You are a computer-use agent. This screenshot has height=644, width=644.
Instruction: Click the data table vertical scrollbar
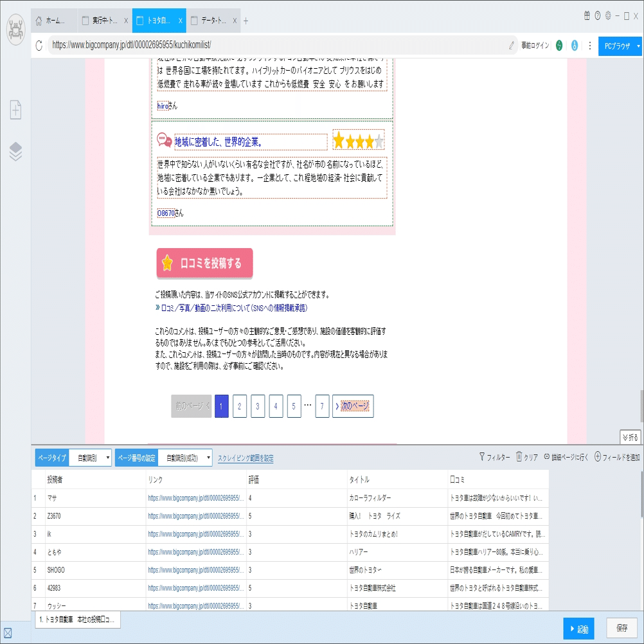pyautogui.click(x=641, y=495)
